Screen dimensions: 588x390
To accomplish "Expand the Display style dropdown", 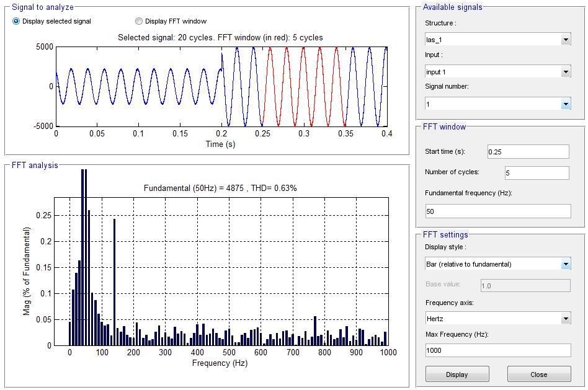I will point(497,264).
